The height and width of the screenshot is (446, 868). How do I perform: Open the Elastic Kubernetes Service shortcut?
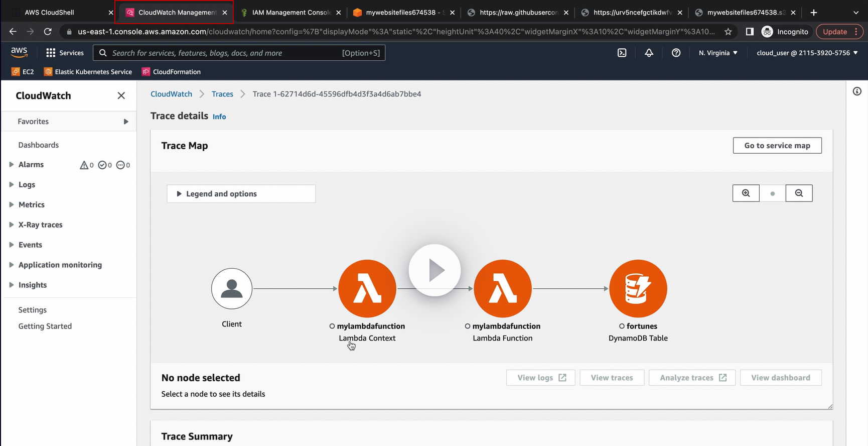[88, 72]
